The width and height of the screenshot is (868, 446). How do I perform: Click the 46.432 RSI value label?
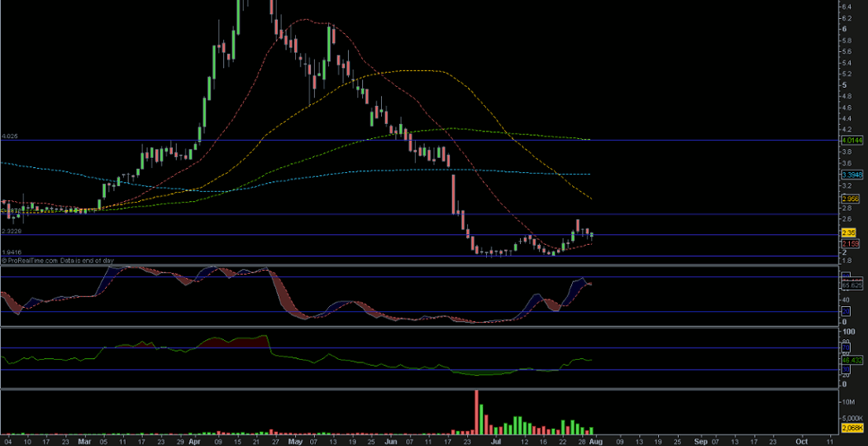(852, 360)
